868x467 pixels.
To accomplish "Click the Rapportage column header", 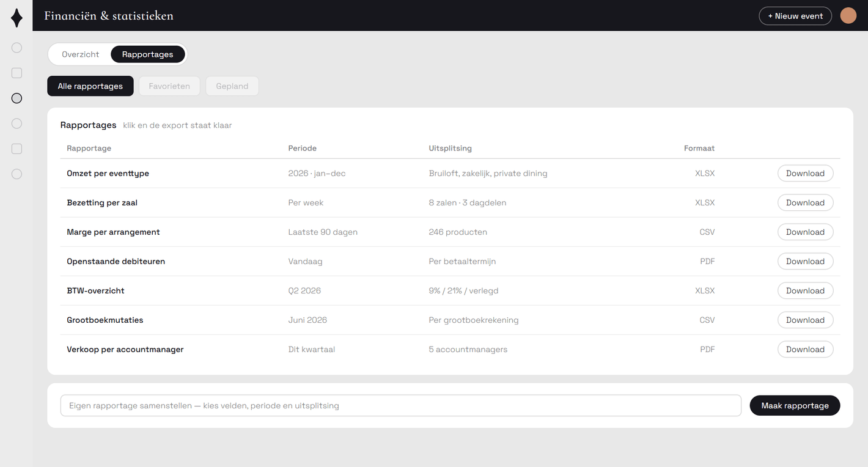I will click(89, 149).
